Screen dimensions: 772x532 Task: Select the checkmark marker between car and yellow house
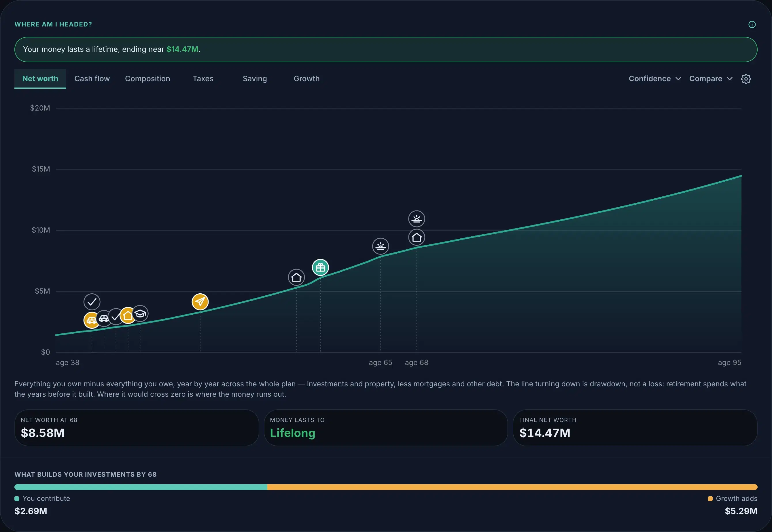click(x=116, y=317)
